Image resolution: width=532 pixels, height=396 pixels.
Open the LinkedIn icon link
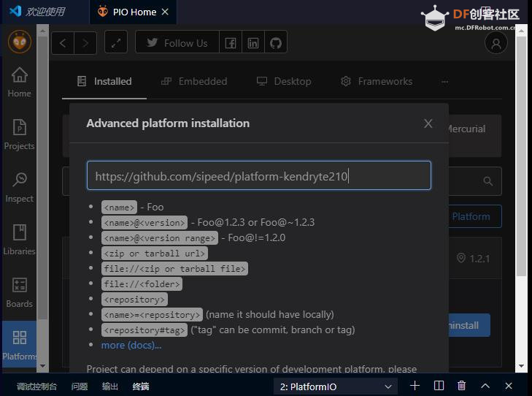pos(253,43)
